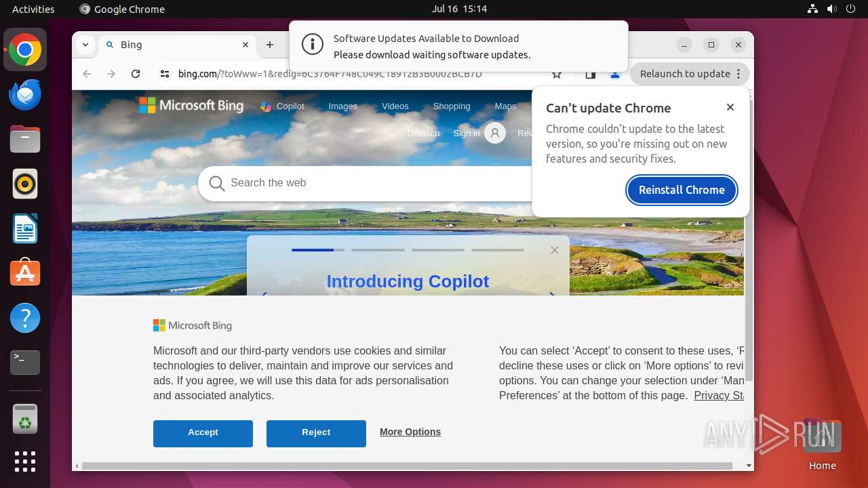Go forward to the next page
This screenshot has width=868, height=488.
pos(111,74)
